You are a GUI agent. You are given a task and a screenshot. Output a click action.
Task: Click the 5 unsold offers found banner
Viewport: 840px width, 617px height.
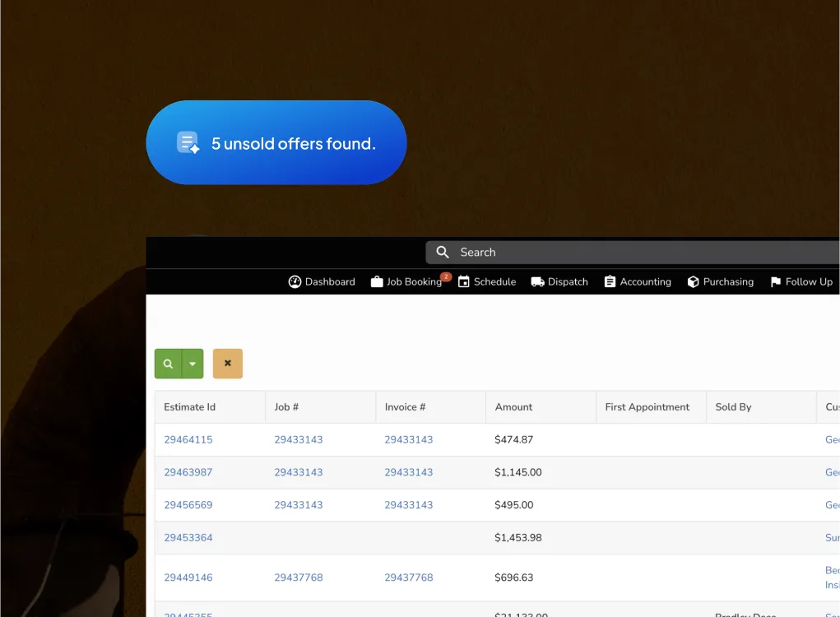[x=276, y=143]
